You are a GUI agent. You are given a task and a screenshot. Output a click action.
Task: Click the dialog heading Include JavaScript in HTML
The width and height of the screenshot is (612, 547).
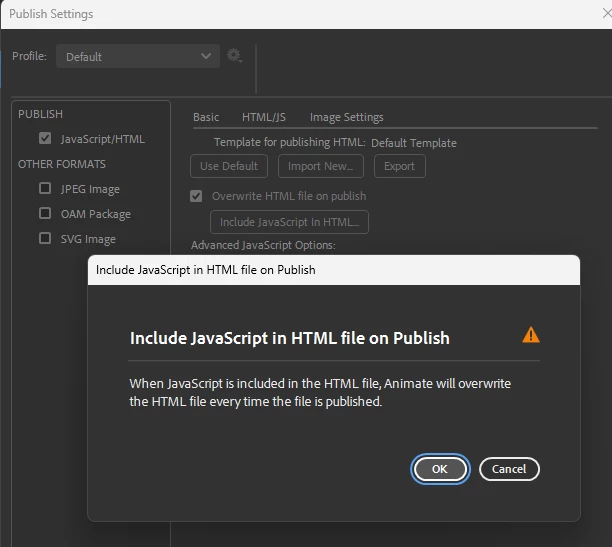(x=290, y=338)
